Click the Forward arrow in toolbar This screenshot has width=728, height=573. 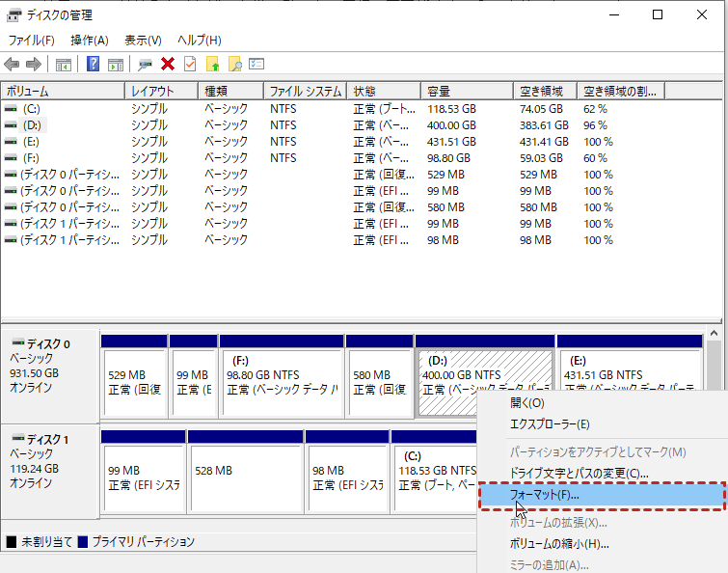click(33, 64)
